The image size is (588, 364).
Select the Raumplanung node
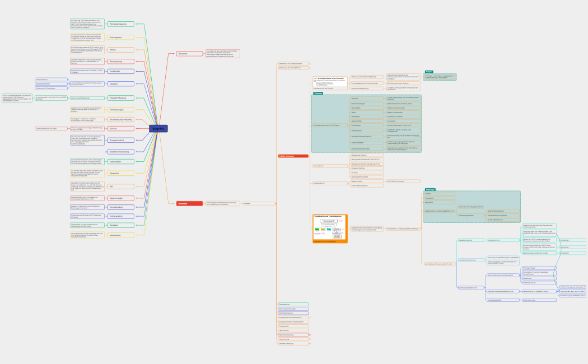(x=120, y=61)
